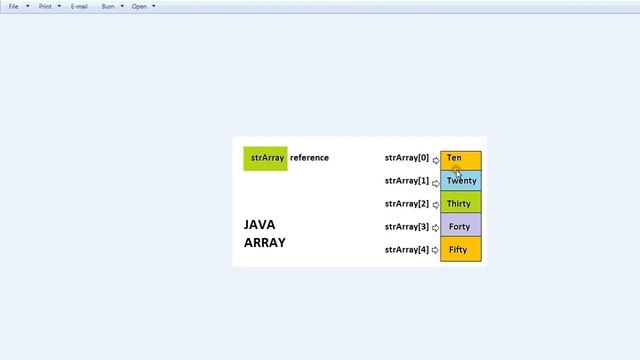
Task: Click the JAVA ARRAY heading
Action: [x=264, y=233]
